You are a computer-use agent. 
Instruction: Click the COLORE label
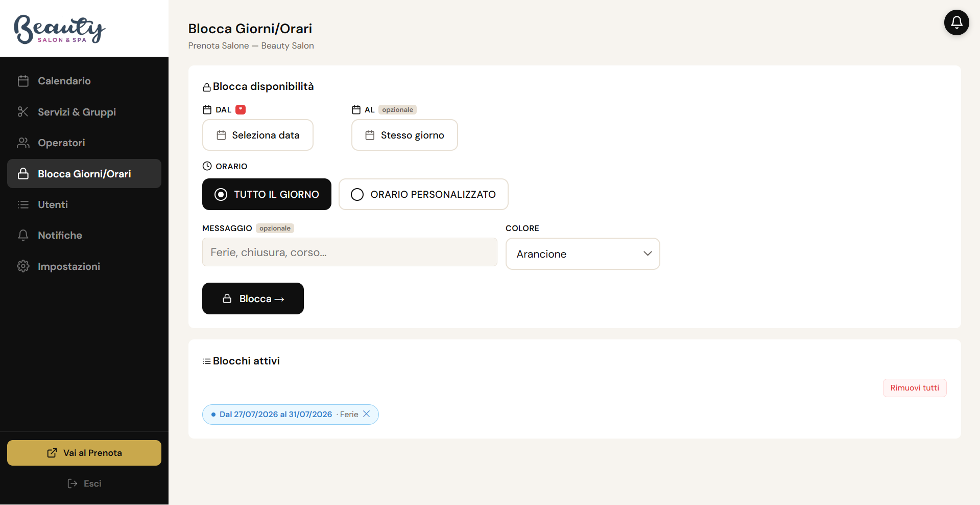pyautogui.click(x=522, y=228)
